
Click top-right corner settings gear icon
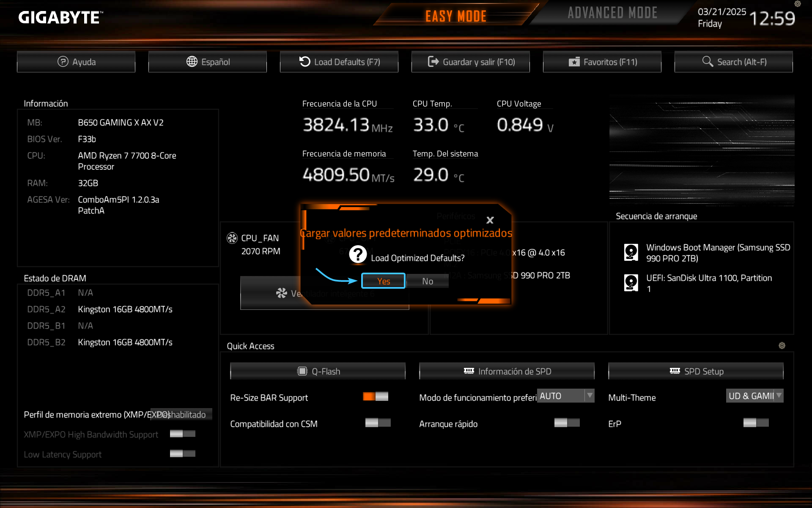798,4
